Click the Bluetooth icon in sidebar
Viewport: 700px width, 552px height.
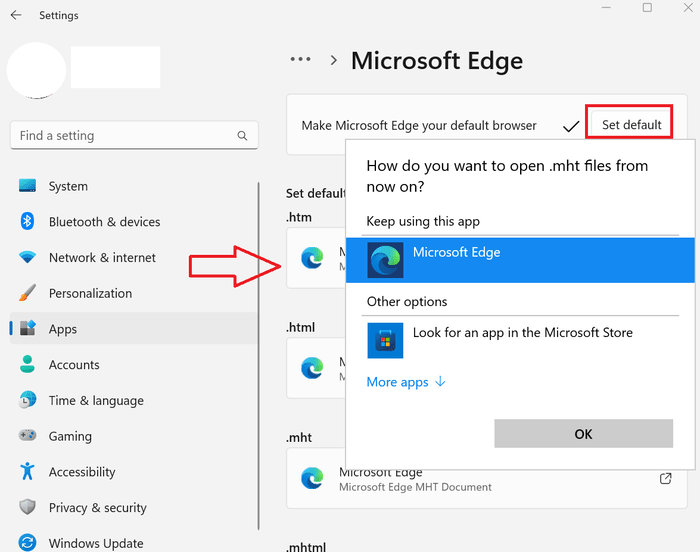(27, 221)
